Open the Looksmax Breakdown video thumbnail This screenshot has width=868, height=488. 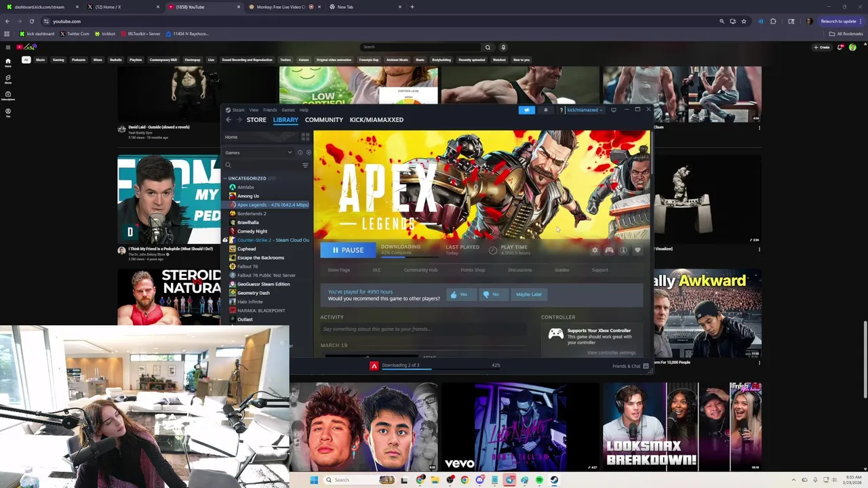[x=682, y=426]
